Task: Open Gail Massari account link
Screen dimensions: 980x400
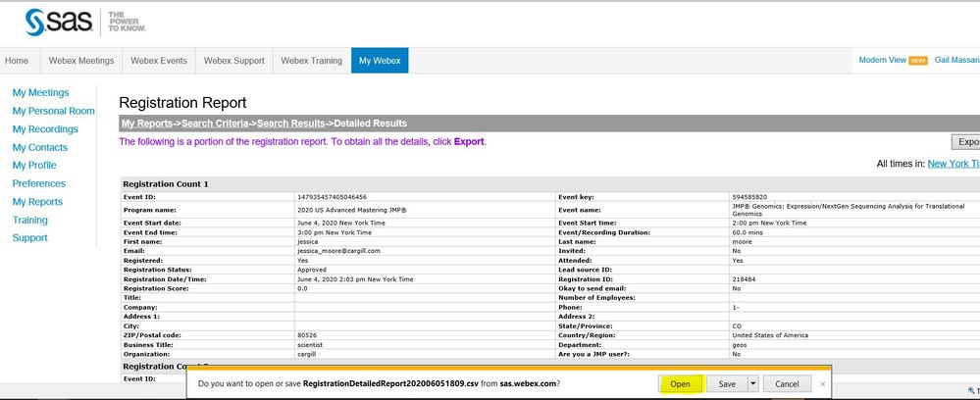Action: (956, 60)
